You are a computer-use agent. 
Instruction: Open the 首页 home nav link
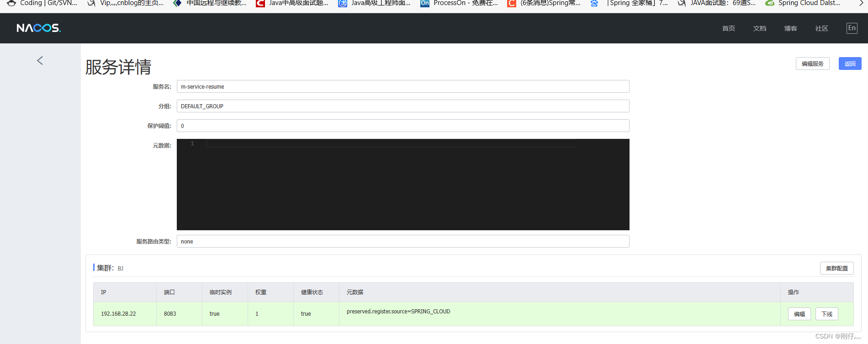[729, 28]
